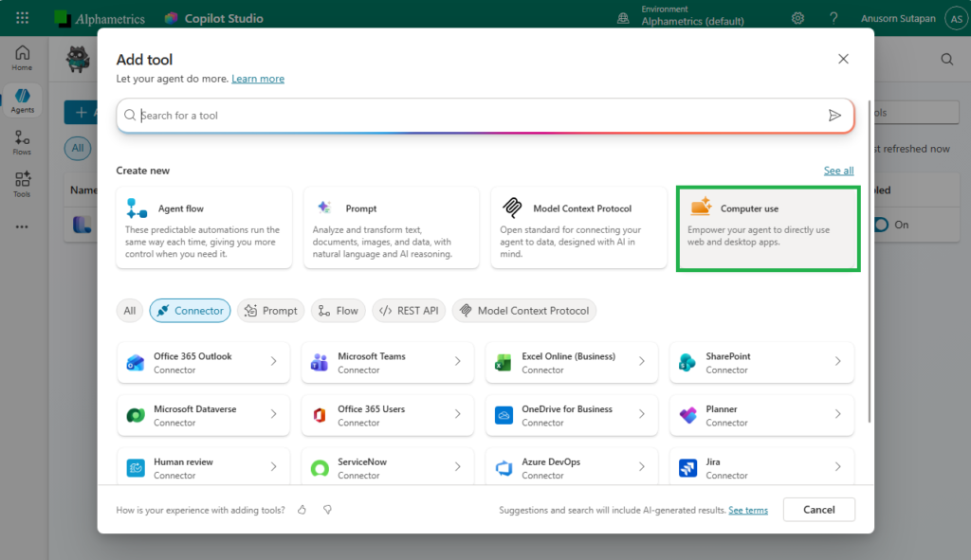The width and height of the screenshot is (971, 560).
Task: Select the Model Context Protocol filter pill
Action: tap(524, 311)
